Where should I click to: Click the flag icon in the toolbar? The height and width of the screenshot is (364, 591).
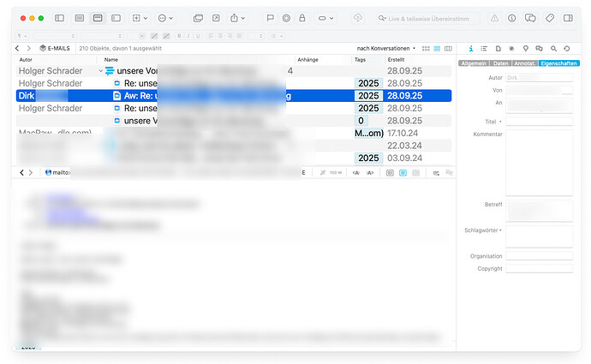click(x=271, y=18)
